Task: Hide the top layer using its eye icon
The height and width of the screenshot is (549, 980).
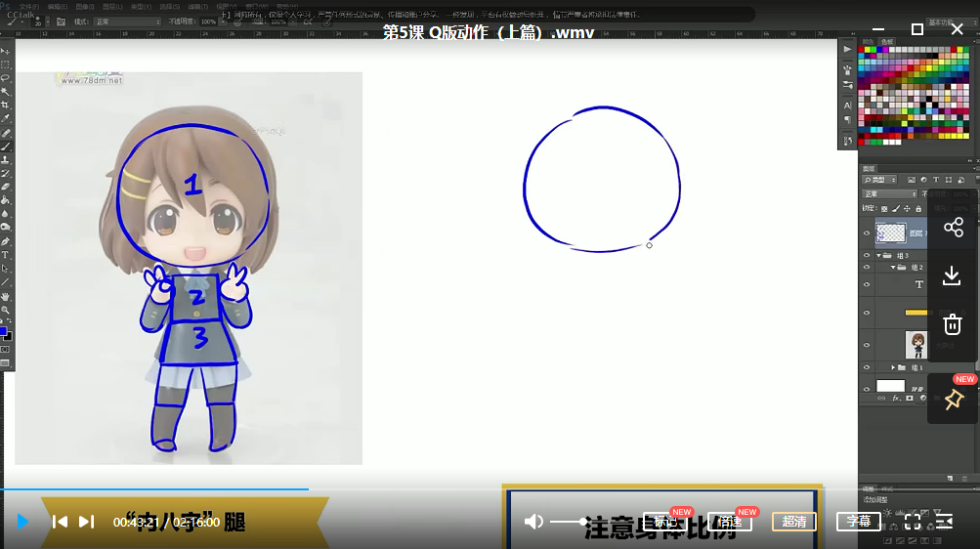Action: [x=867, y=233]
